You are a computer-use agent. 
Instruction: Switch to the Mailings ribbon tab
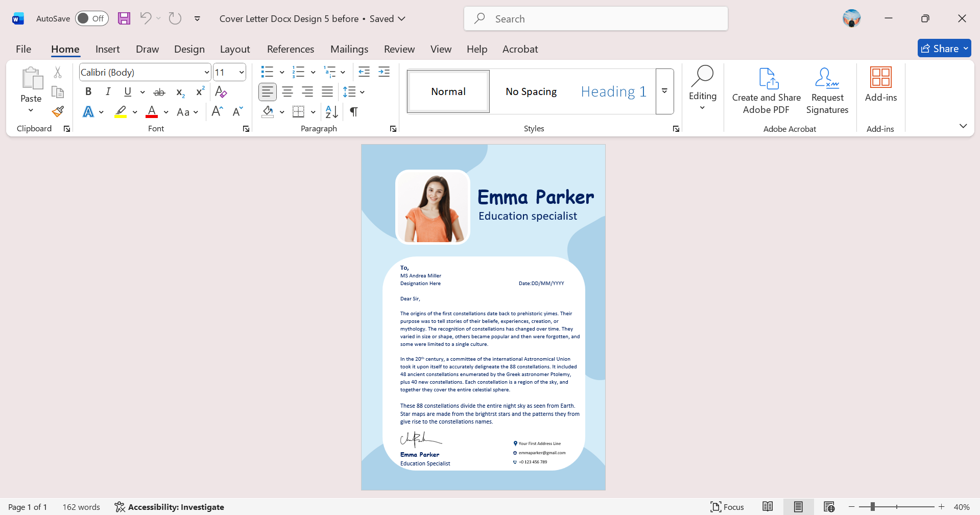pyautogui.click(x=349, y=49)
